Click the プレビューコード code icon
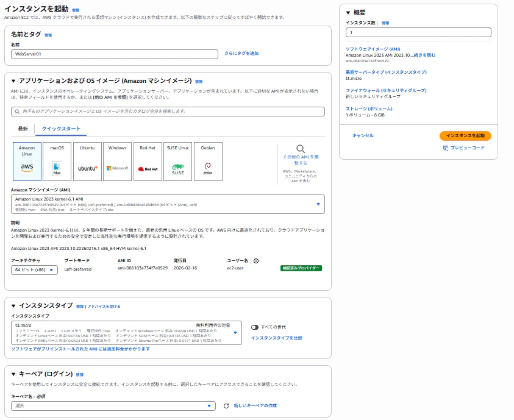 click(x=446, y=148)
